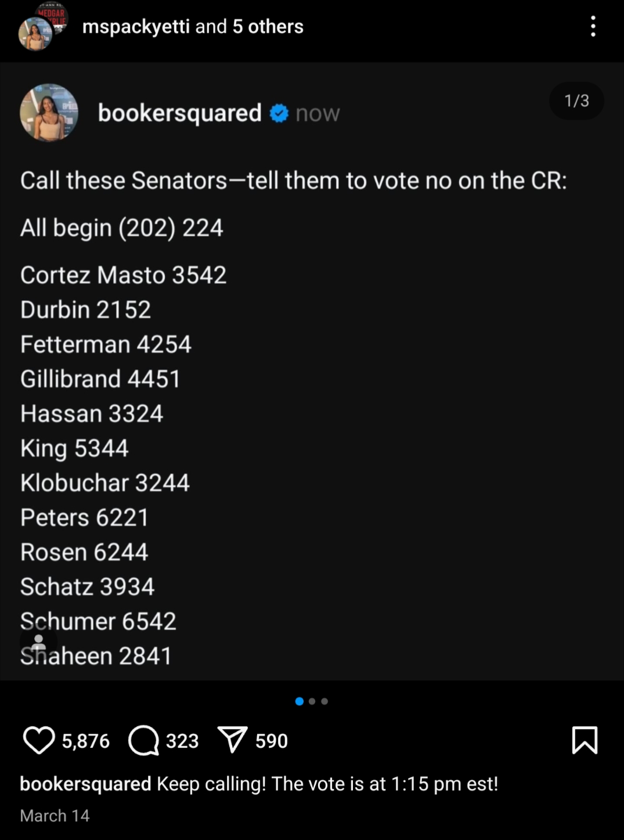Screen dimensions: 624x840
Task: Select first carousel slide dot
Action: 300,701
